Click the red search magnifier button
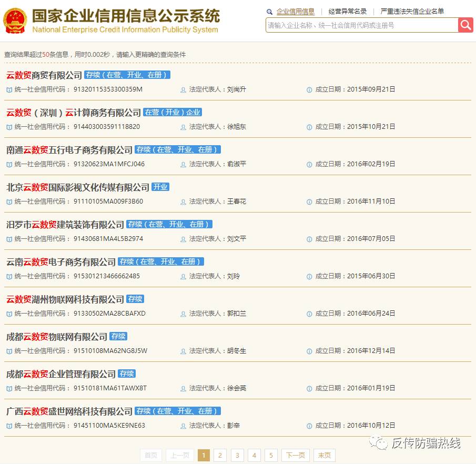 (465, 25)
